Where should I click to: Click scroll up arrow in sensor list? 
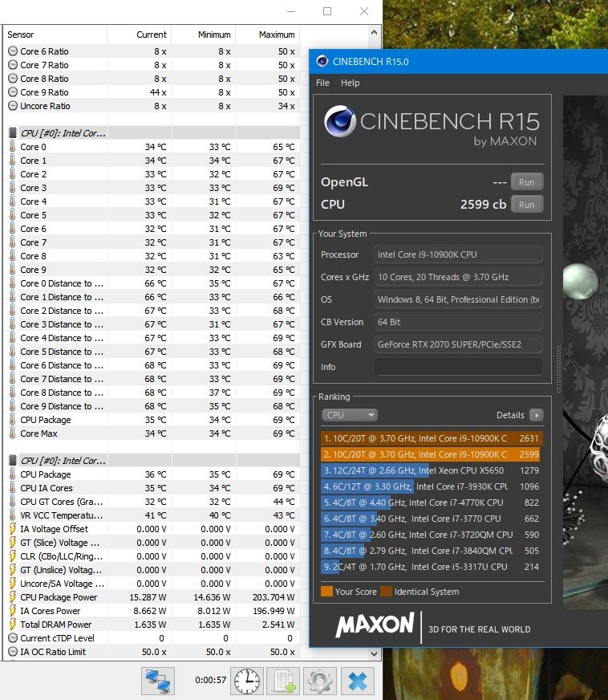pyautogui.click(x=374, y=32)
